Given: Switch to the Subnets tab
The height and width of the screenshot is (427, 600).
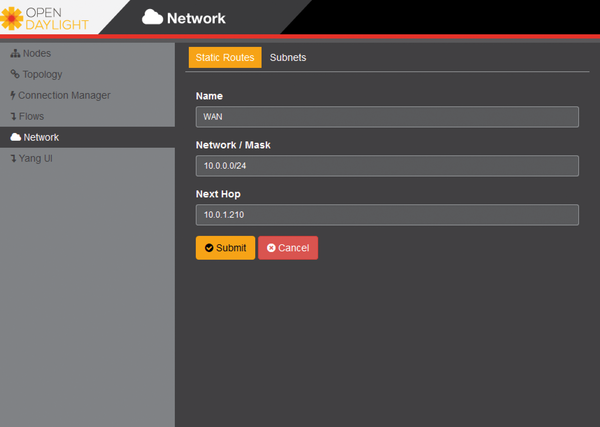Looking at the screenshot, I should pyautogui.click(x=288, y=58).
